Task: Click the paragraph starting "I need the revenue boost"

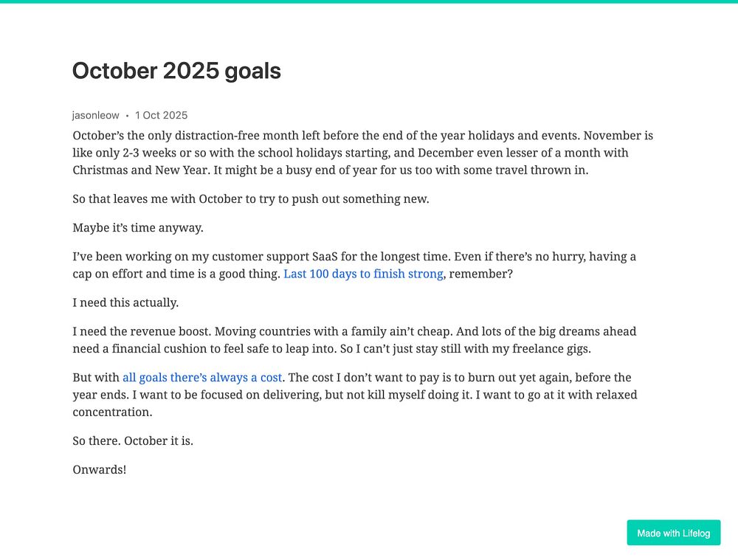Action: click(354, 340)
